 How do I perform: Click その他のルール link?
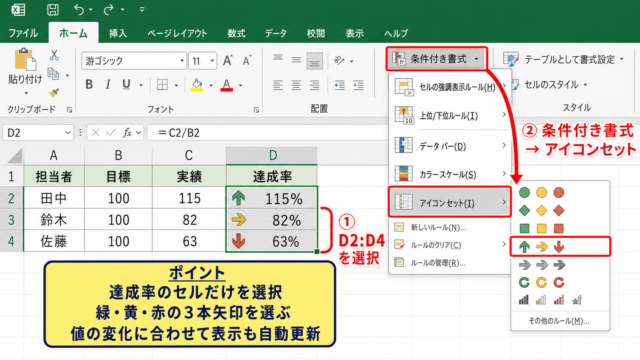pos(559,321)
